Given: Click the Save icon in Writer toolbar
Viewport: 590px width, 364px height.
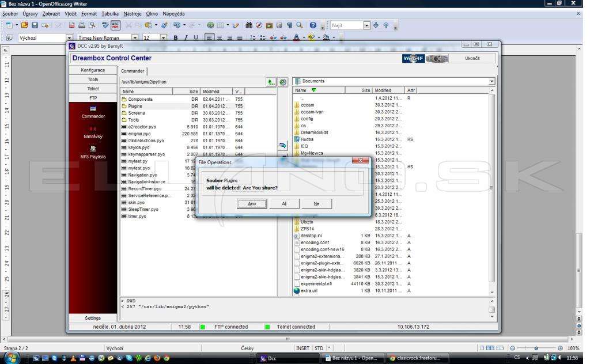Looking at the screenshot, I should (x=35, y=25).
